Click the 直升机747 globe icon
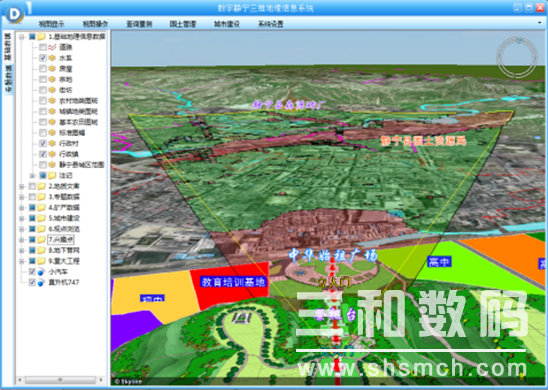This screenshot has height=390, width=548. 41,282
